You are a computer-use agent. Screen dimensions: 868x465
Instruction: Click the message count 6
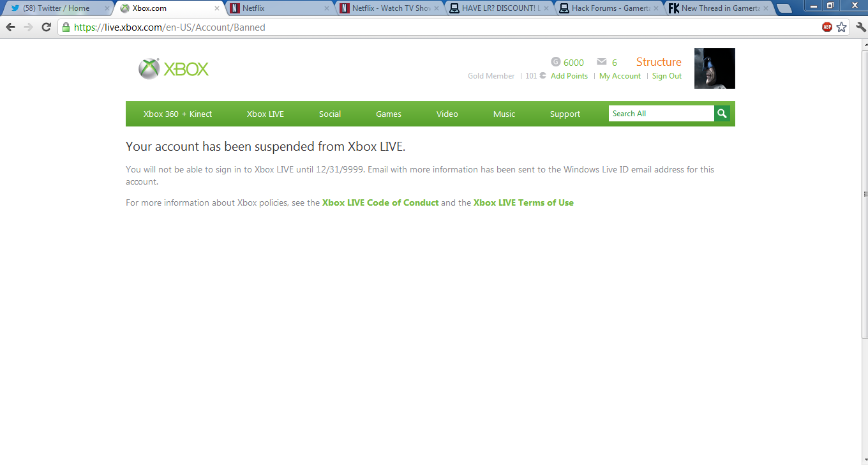[x=615, y=63]
